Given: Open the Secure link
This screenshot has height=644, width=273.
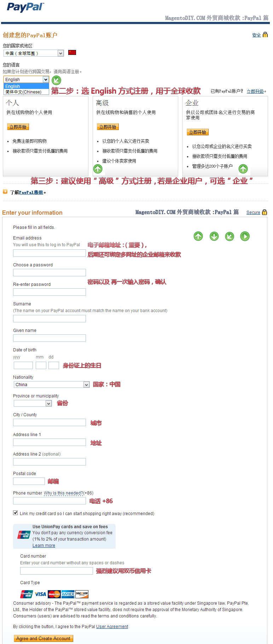Looking at the screenshot, I should click(253, 213).
